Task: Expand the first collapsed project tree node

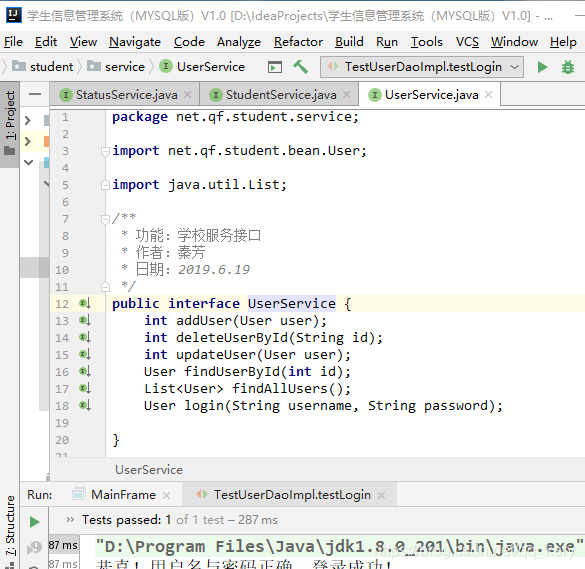Action: (x=28, y=120)
